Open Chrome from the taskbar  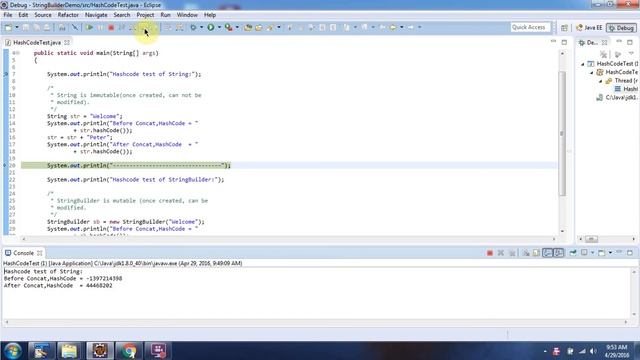[x=129, y=351]
